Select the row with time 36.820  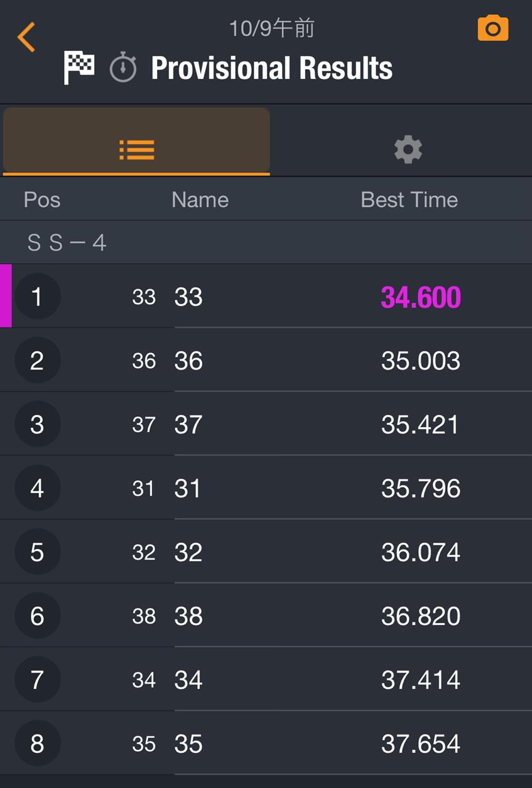click(266, 616)
